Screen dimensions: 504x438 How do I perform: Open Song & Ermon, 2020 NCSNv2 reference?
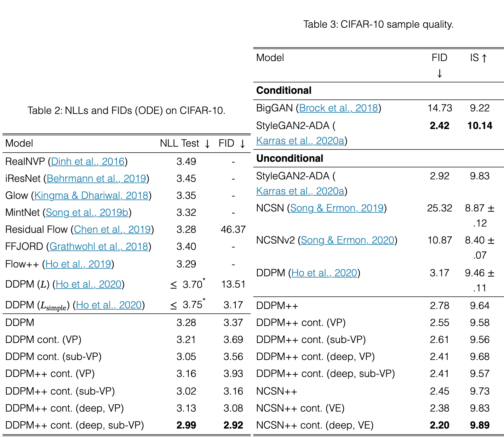(x=348, y=240)
